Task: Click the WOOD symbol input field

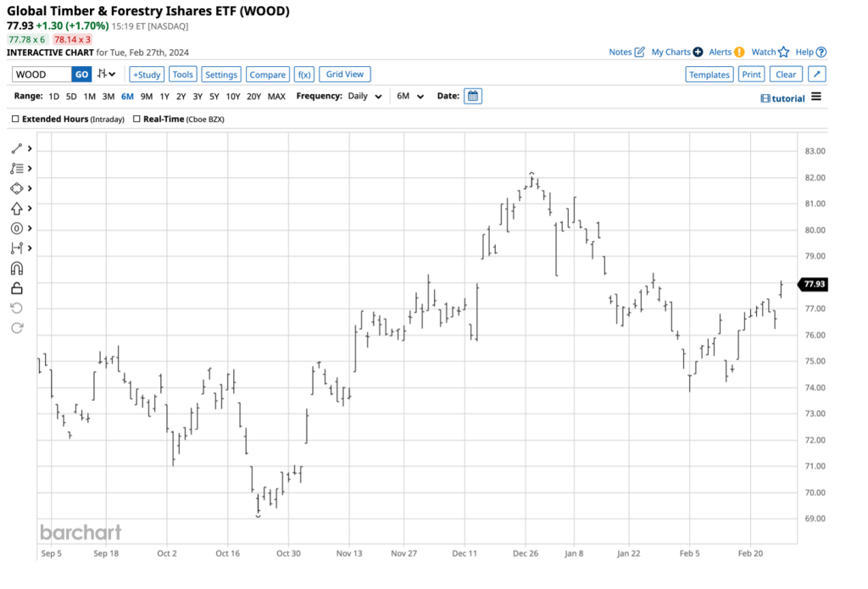Action: click(41, 75)
